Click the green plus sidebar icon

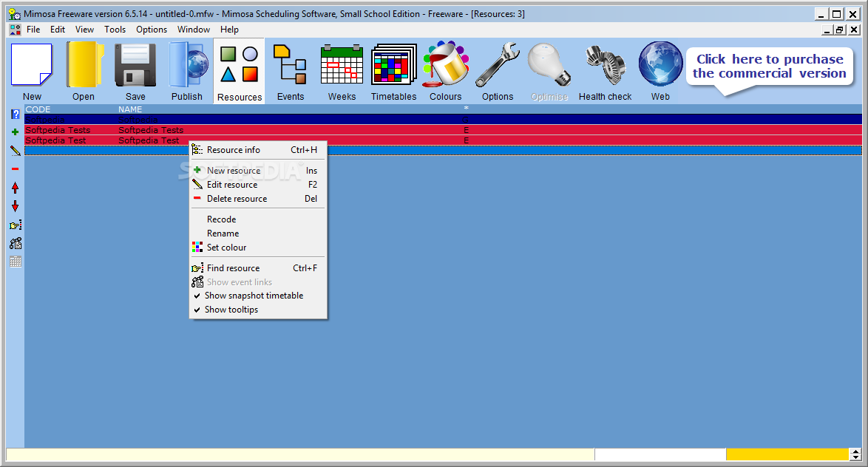click(x=15, y=132)
